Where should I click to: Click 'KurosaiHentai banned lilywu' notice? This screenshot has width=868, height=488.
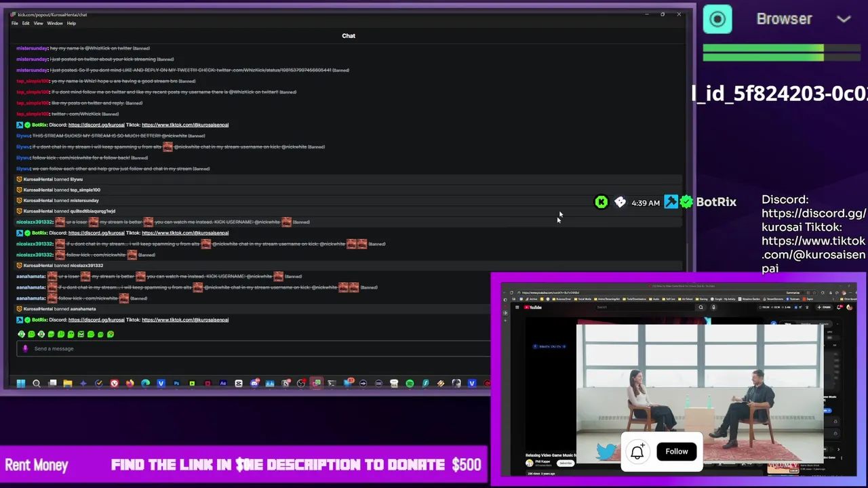coord(349,180)
